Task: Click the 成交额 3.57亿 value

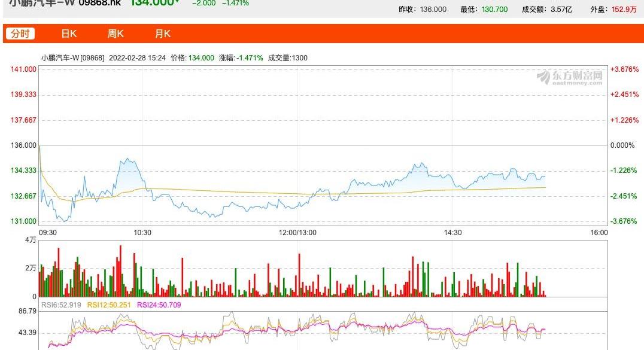Action: (561, 10)
